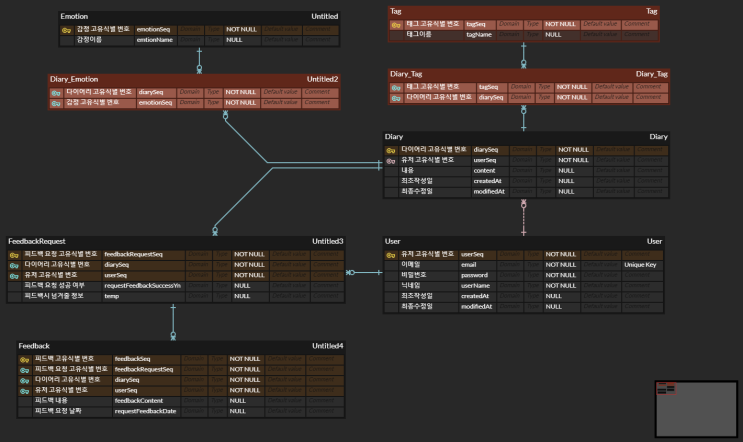Select the emtionName column in Emotion table
This screenshot has width=743, height=442.
pyautogui.click(x=154, y=40)
